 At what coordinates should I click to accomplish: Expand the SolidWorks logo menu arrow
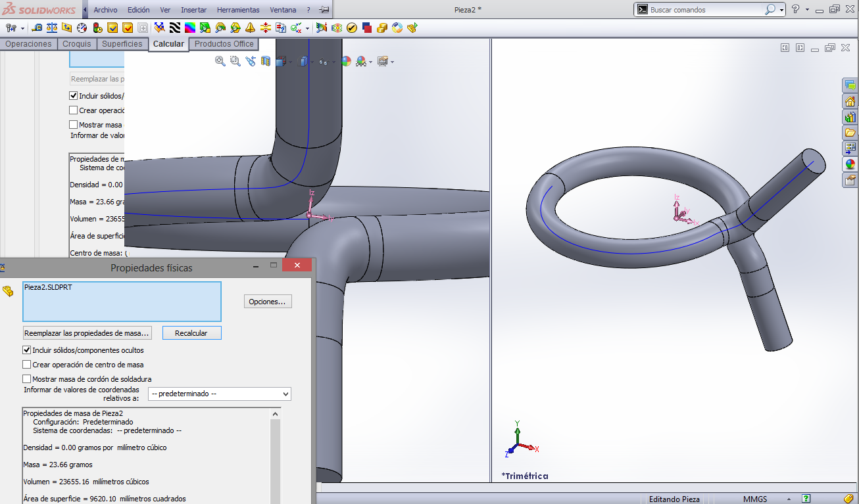pos(85,10)
